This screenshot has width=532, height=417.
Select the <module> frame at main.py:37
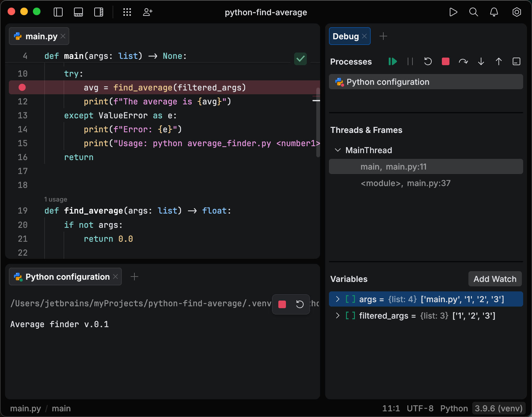coord(406,183)
